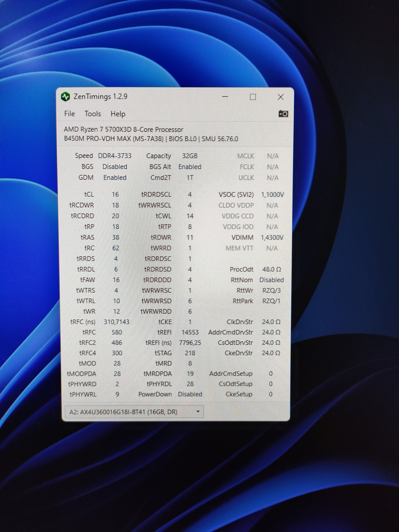The height and width of the screenshot is (532, 399).
Task: Click the VDIMM voltage 1,4300V
Action: pos(272,238)
